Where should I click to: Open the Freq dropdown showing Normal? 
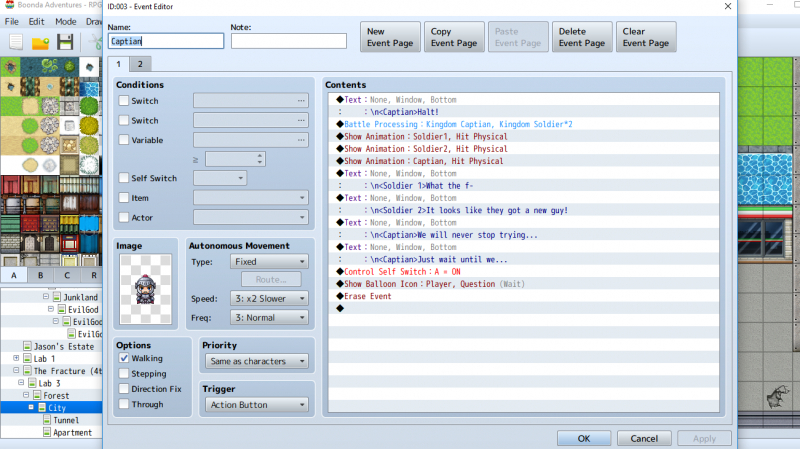tap(269, 317)
